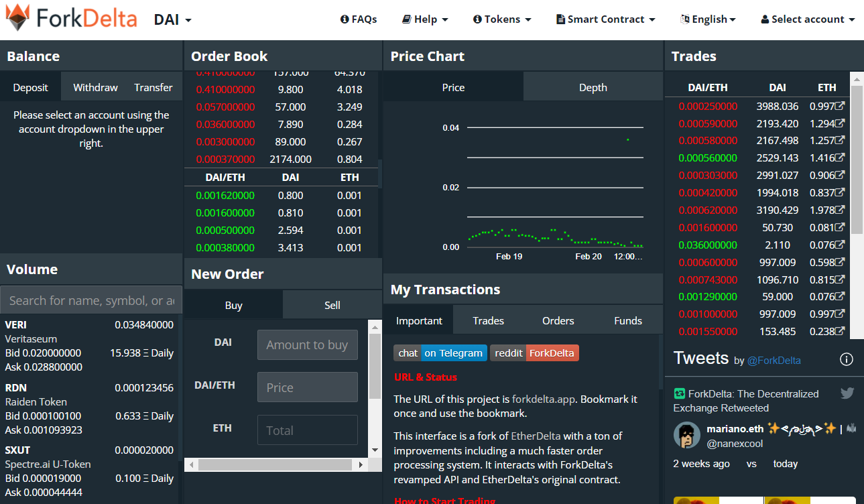Click the 0.000500000 buy order row

click(281, 231)
